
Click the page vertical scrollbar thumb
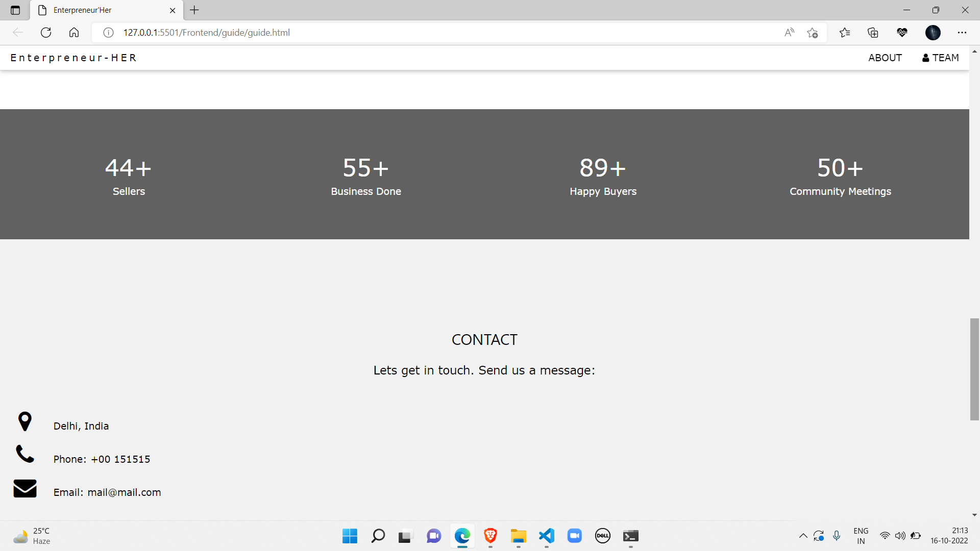pyautogui.click(x=974, y=369)
